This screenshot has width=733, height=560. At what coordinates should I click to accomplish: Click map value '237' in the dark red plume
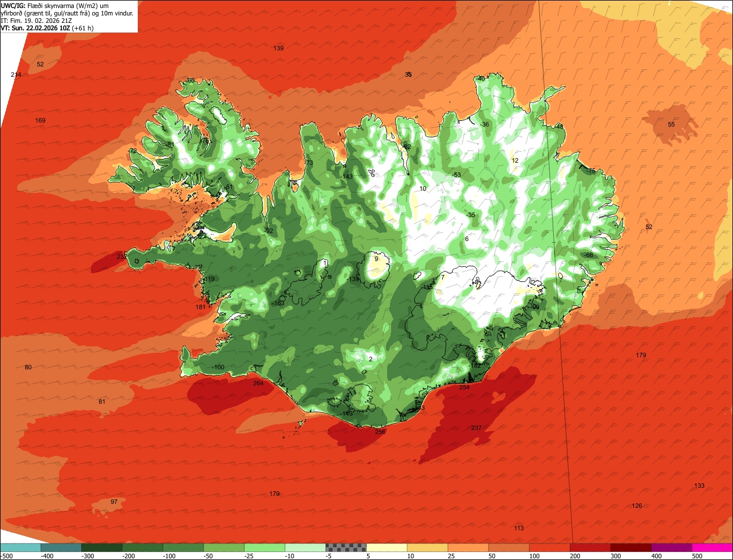click(476, 428)
